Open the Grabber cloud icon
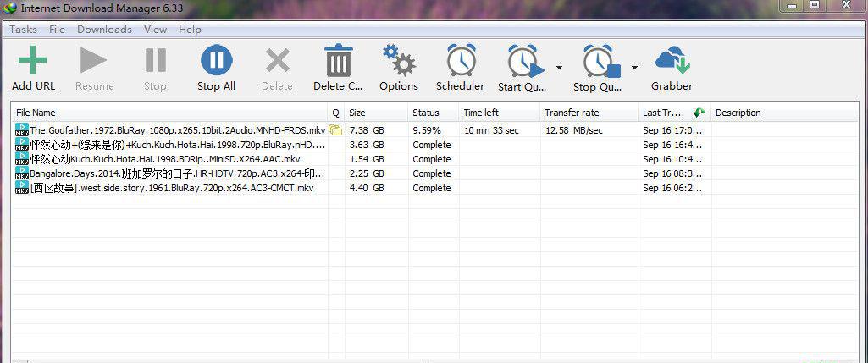Screen dimensions: 868x363 click(x=672, y=60)
